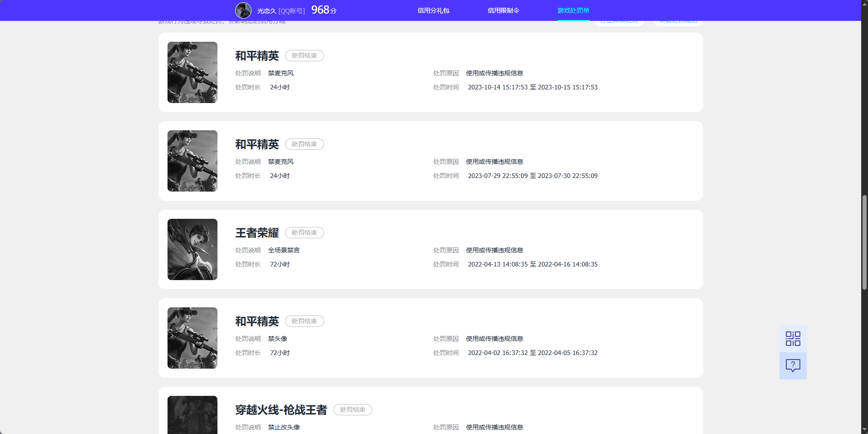Click 处罚结束 badge in the 2022-04-02 card

(304, 321)
